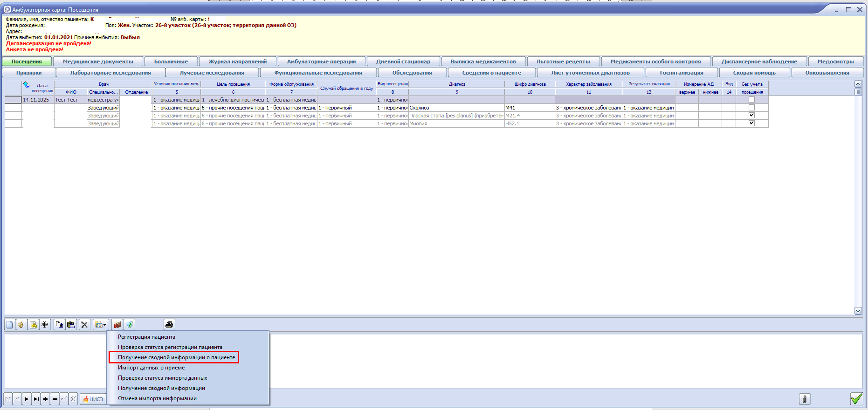Click the delete X icon in toolbar
The width and height of the screenshot is (868, 410).
(x=84, y=325)
